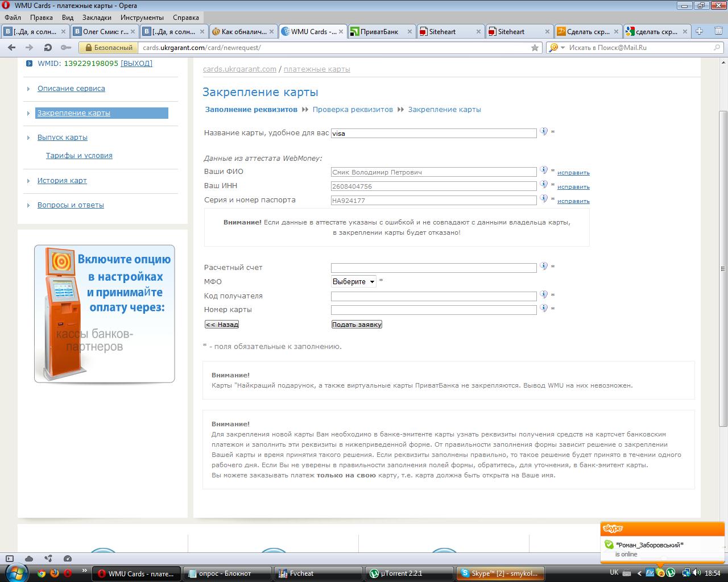The height and width of the screenshot is (582, 728).
Task: Open Вопросы и ответы sidebar link
Action: [x=71, y=205]
